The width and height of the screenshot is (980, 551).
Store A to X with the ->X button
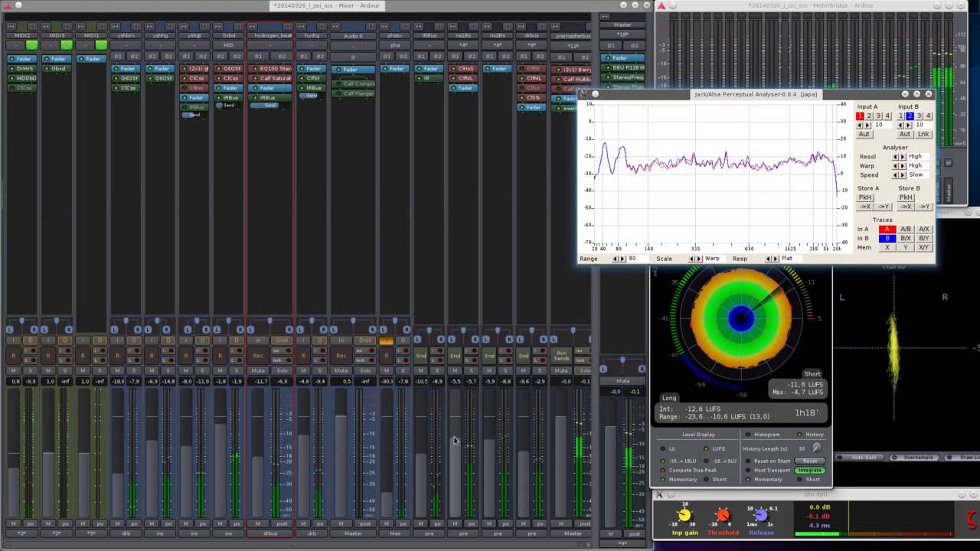[x=866, y=207]
